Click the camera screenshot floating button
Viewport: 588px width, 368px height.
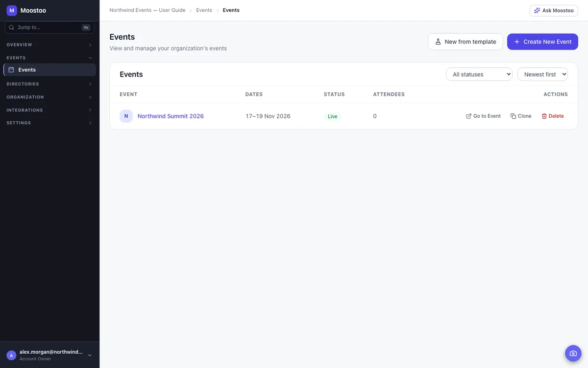pyautogui.click(x=573, y=353)
